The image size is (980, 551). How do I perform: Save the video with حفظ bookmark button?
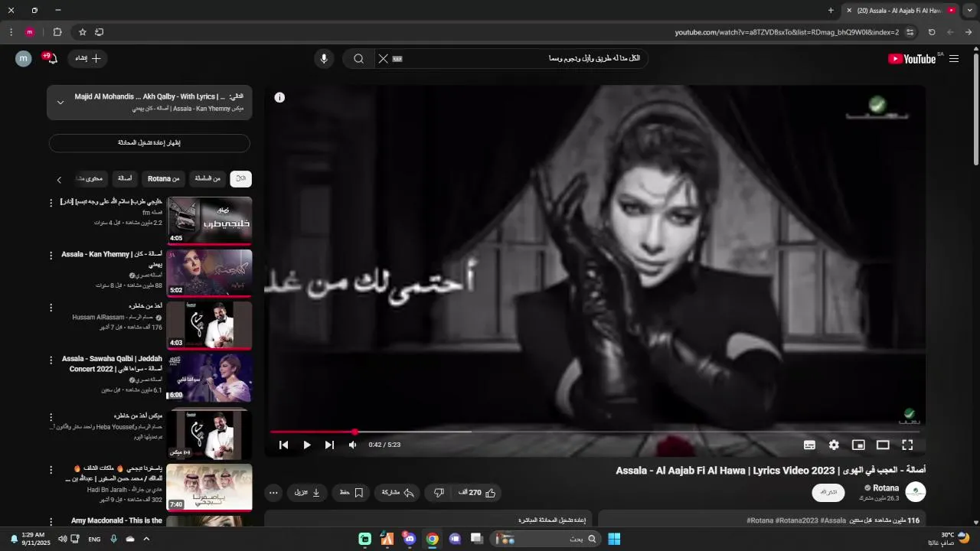tap(352, 493)
